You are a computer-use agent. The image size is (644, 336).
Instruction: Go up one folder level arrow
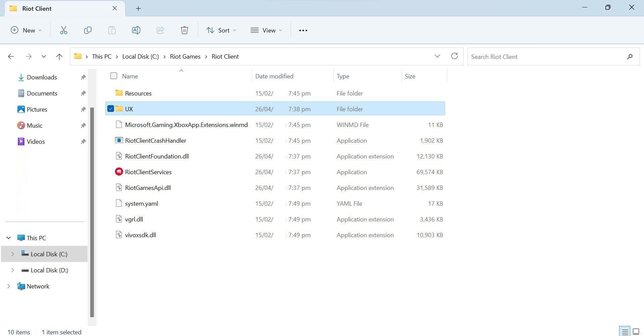point(59,56)
